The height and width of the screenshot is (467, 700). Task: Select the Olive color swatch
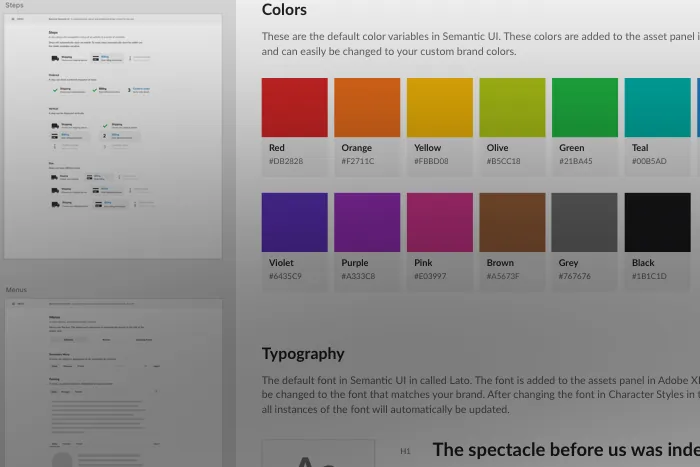(512, 108)
